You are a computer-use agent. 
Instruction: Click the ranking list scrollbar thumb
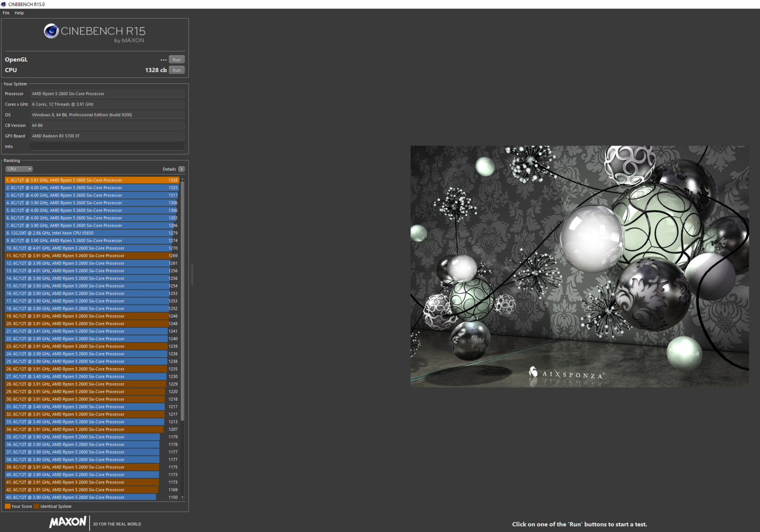[x=182, y=300]
